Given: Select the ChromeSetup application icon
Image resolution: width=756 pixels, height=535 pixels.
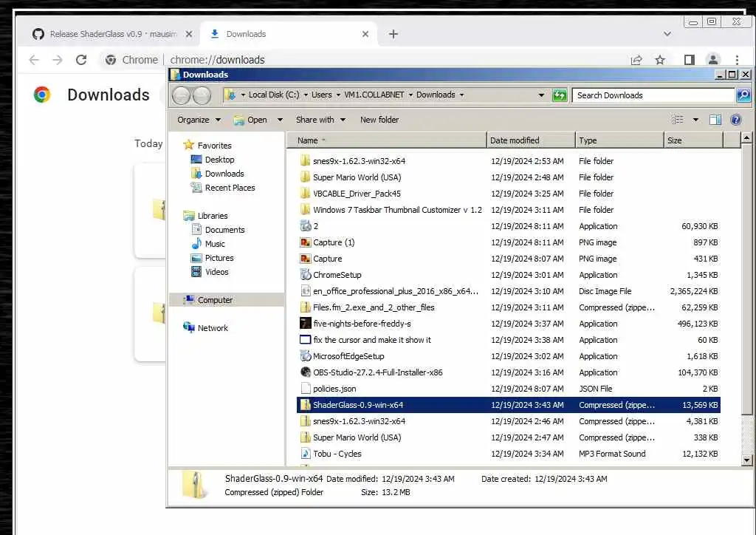Looking at the screenshot, I should pos(305,275).
